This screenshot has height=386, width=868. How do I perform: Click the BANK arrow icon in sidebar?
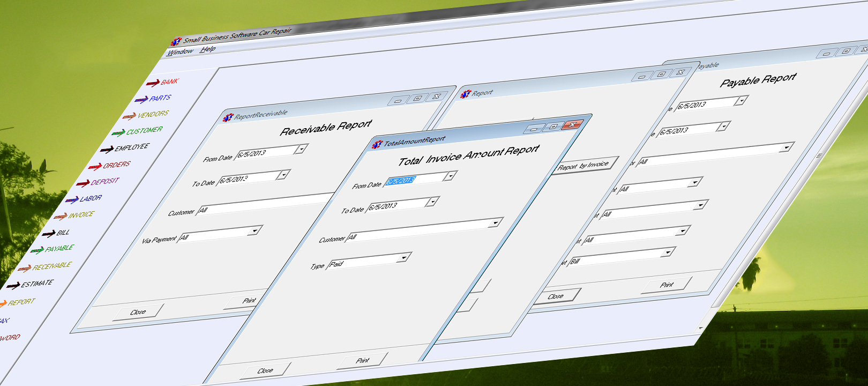coord(153,83)
